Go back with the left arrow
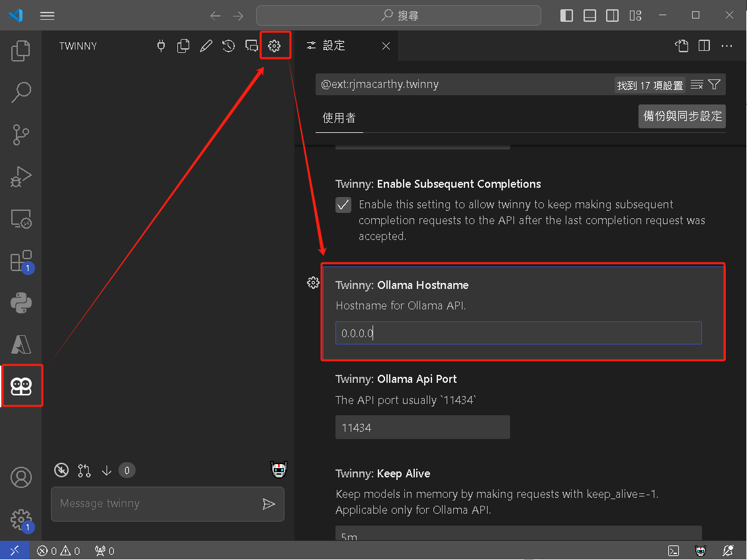 click(x=215, y=16)
